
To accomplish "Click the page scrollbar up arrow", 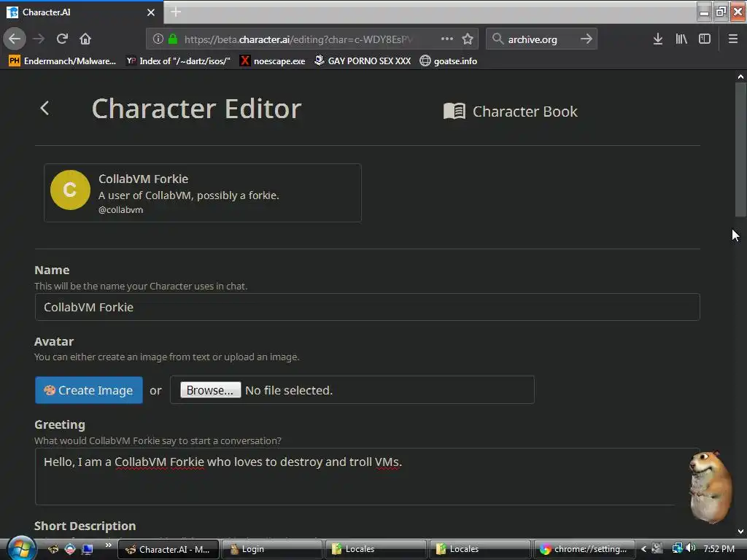I will [x=740, y=77].
